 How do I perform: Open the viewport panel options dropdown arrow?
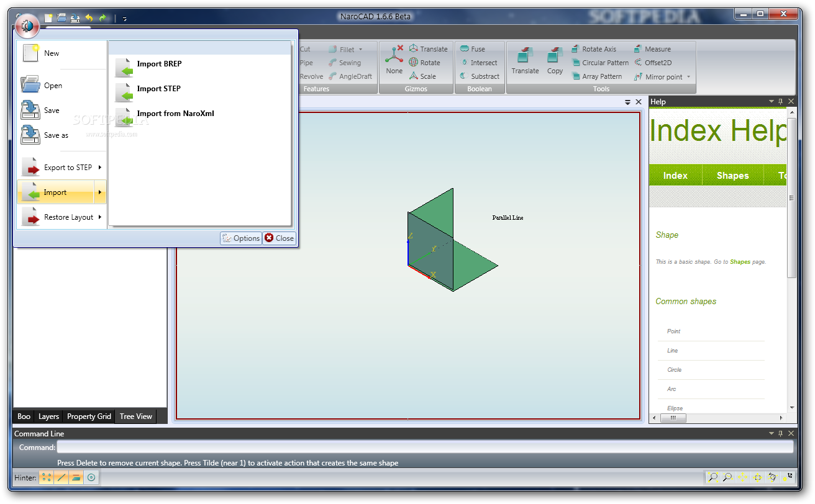click(627, 102)
